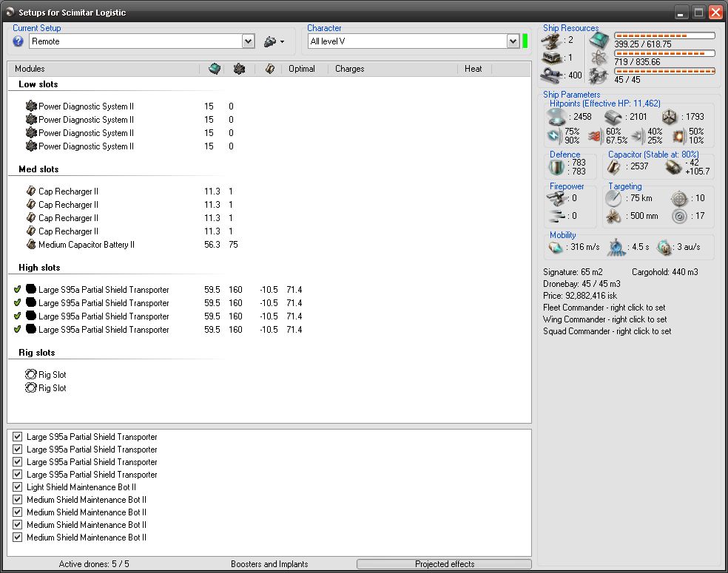The image size is (728, 573).
Task: Click the CPU usage bar 399.25 / 618.75
Action: coord(664,35)
